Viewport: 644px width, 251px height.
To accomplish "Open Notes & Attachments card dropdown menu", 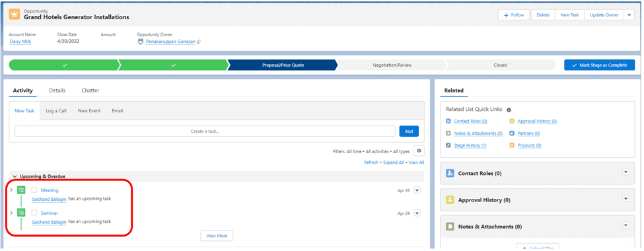I will pos(626,225).
